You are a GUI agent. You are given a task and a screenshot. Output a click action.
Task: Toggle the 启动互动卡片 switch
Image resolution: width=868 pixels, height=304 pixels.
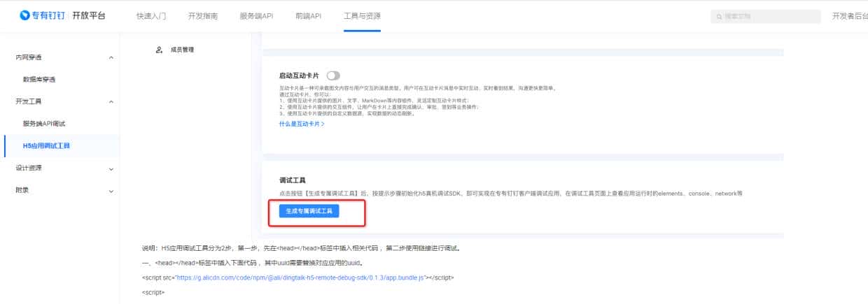point(333,75)
